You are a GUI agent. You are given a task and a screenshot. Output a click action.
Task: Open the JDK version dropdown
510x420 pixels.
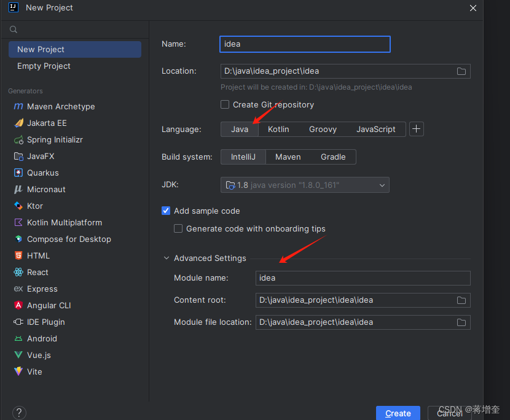coord(305,185)
